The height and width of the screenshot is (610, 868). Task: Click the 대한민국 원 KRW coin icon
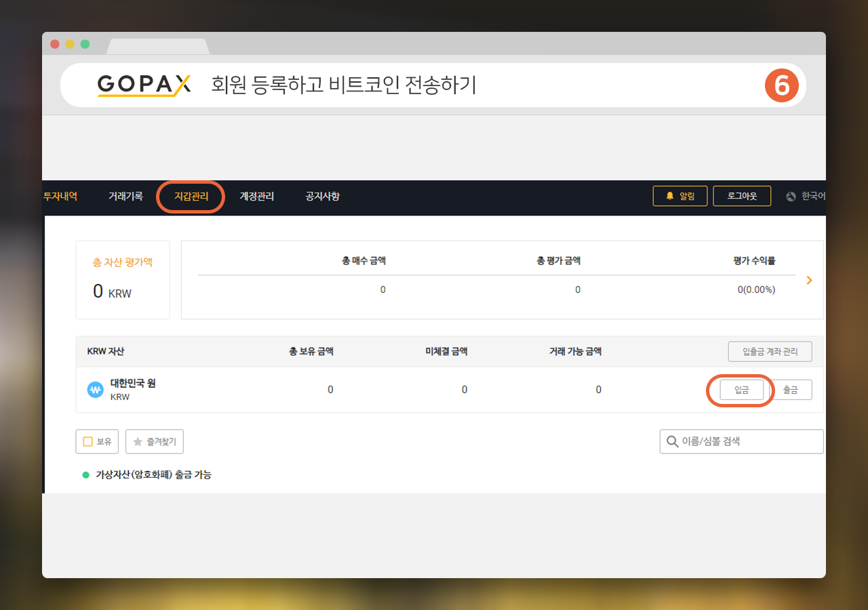(95, 390)
